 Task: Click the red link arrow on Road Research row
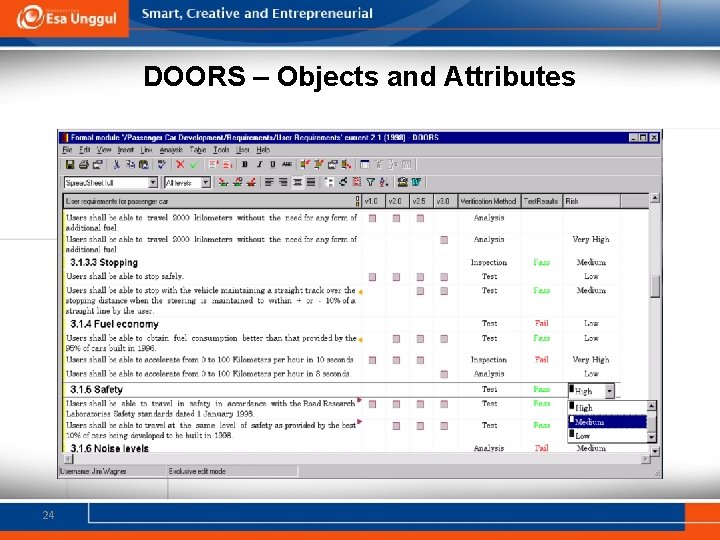[359, 400]
